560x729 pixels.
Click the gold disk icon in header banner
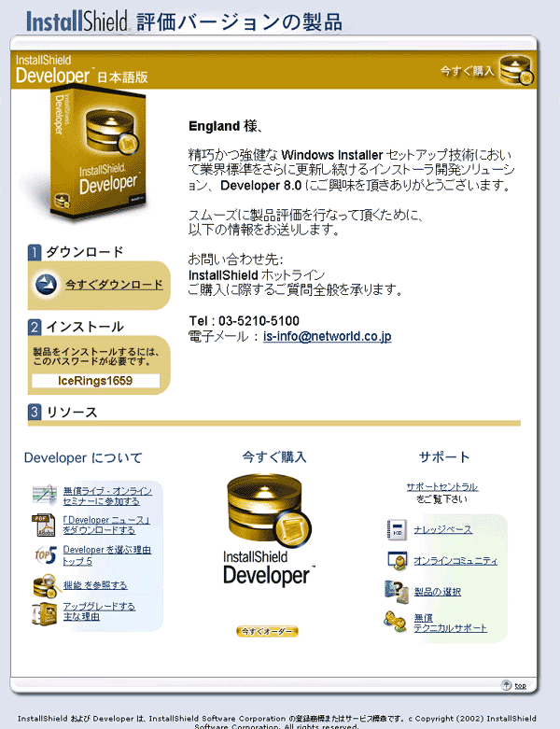pos(517,70)
